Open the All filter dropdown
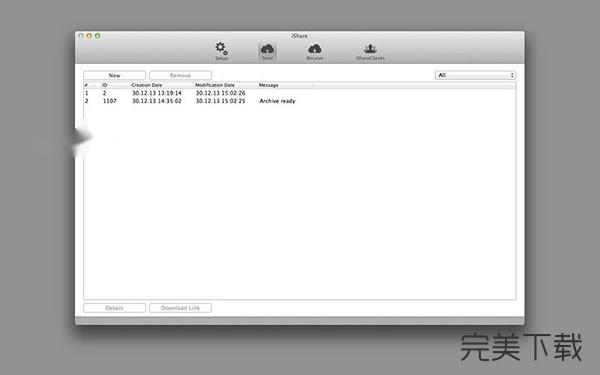The height and width of the screenshot is (375, 600). tap(475, 75)
